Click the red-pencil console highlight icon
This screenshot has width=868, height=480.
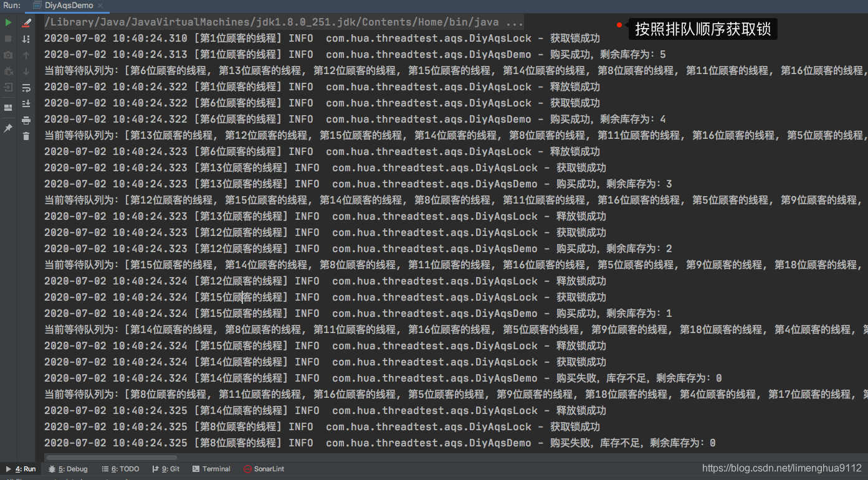(26, 22)
